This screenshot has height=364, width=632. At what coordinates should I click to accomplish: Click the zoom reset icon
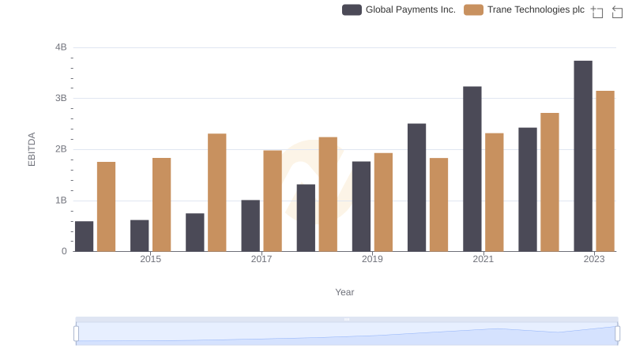[617, 12]
